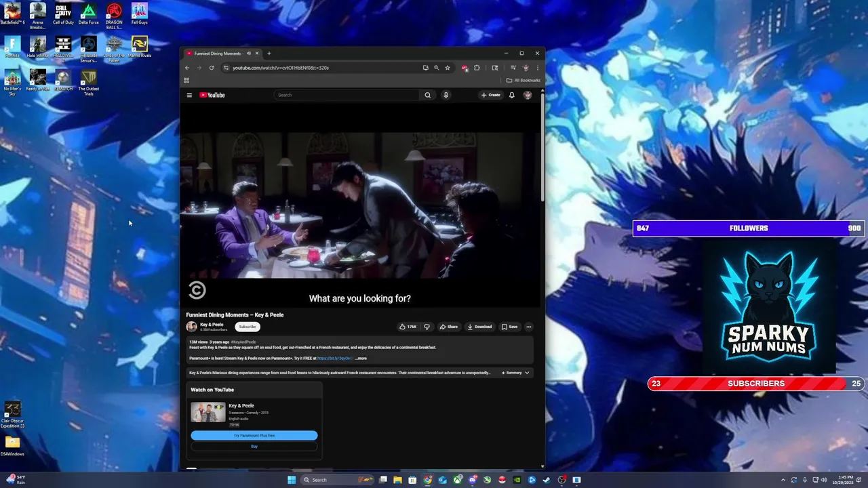Open Chrome media controls icon

513,68
